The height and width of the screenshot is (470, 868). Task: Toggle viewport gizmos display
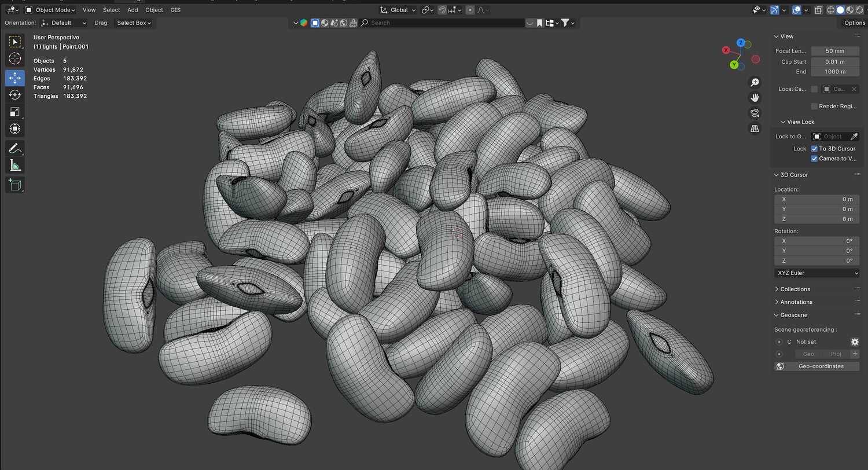774,10
